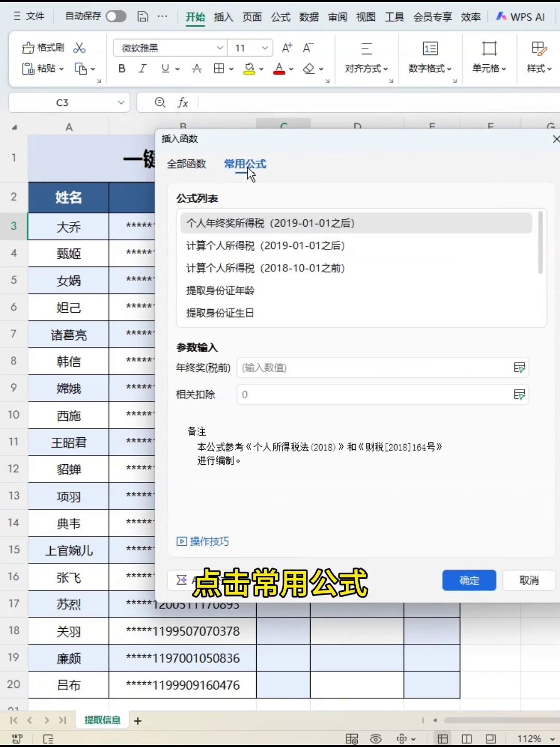Click range selector icon for 年终奖(税前)
The width and height of the screenshot is (560, 747).
tap(519, 368)
